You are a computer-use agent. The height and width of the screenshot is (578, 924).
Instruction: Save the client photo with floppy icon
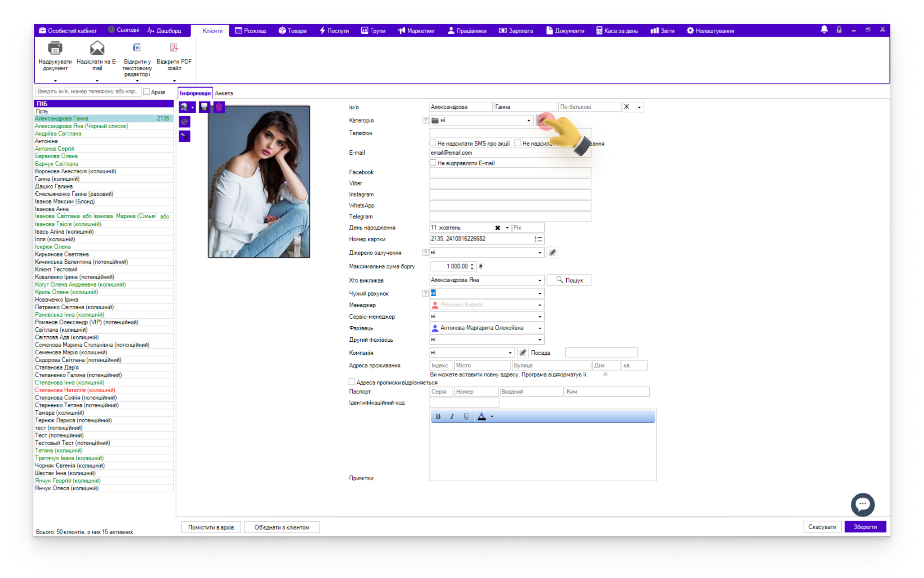pyautogui.click(x=204, y=107)
